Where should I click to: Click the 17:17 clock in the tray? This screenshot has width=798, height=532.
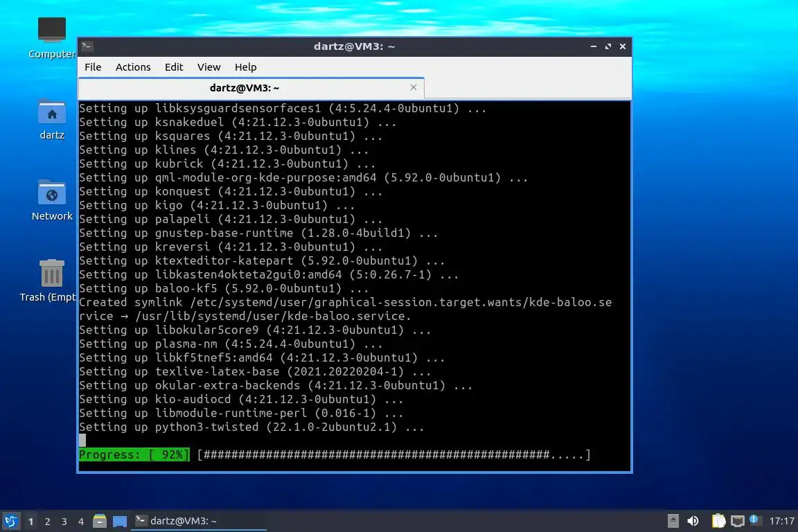coord(781,521)
